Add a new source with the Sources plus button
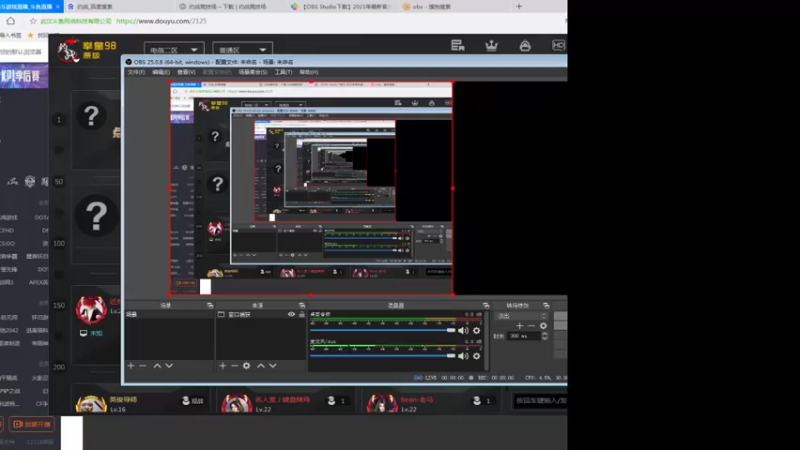The height and width of the screenshot is (450, 800). tap(222, 366)
